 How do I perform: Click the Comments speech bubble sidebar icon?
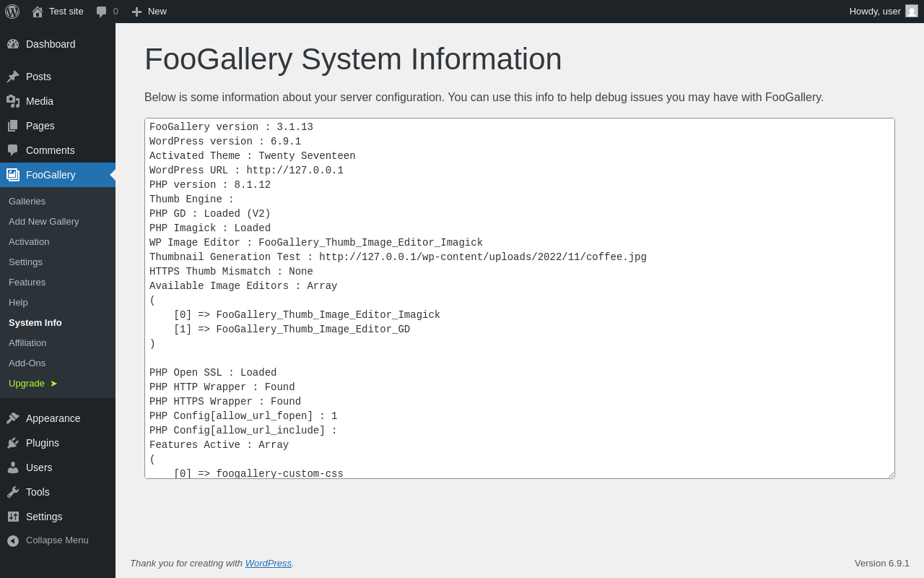point(13,150)
